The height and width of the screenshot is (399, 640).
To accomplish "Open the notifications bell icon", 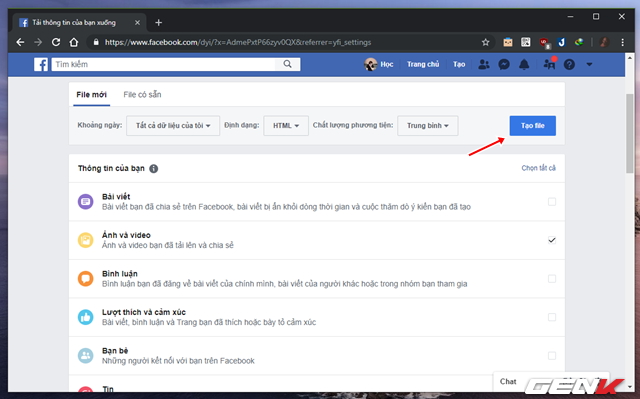I will [x=524, y=64].
